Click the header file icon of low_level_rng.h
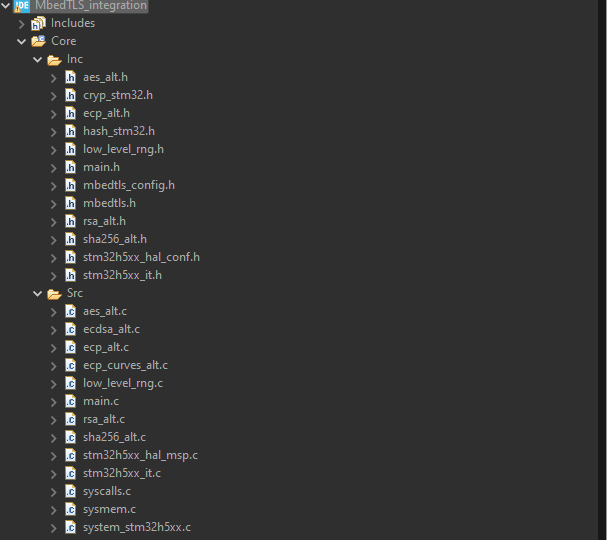The width and height of the screenshot is (607, 540). pos(70,149)
